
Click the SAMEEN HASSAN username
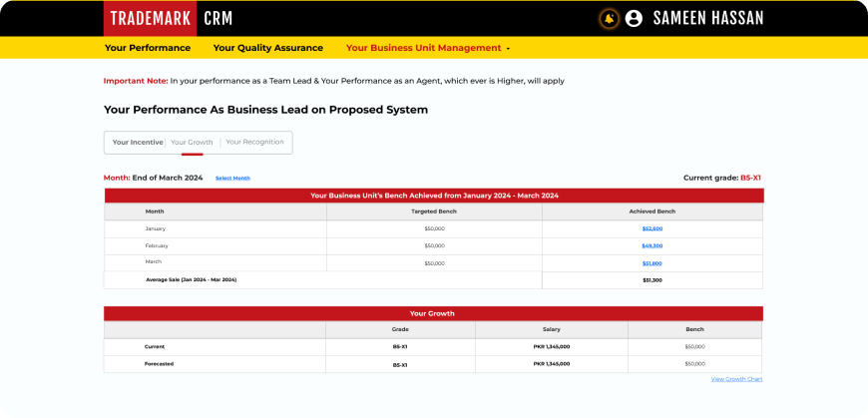click(707, 18)
